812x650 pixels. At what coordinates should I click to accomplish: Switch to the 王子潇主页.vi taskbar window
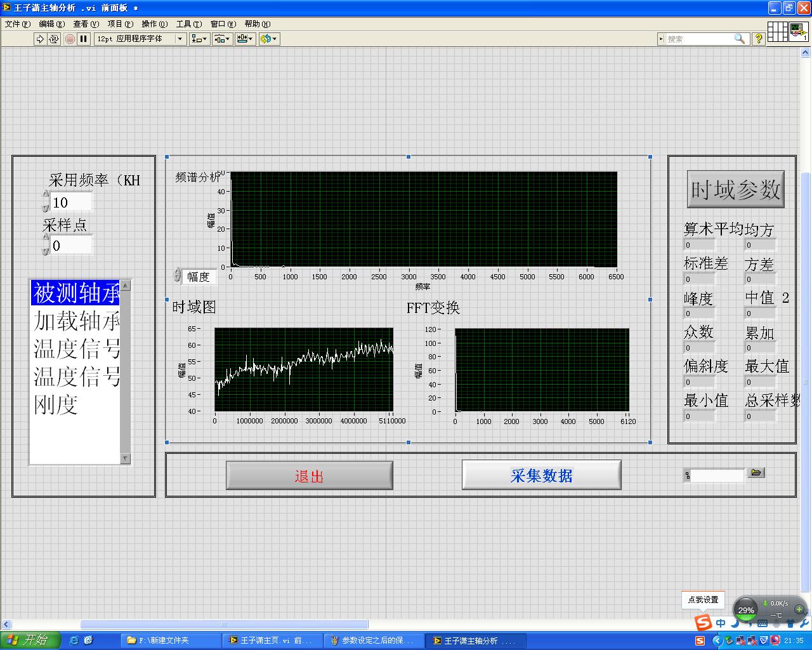[273, 640]
